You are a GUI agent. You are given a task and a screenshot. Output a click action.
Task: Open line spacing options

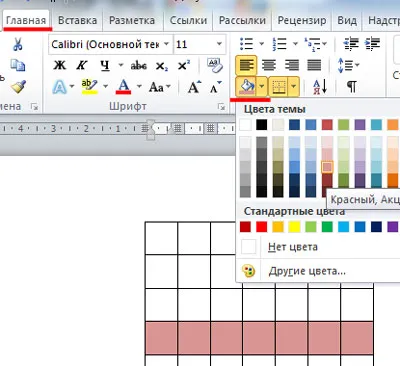(348, 65)
